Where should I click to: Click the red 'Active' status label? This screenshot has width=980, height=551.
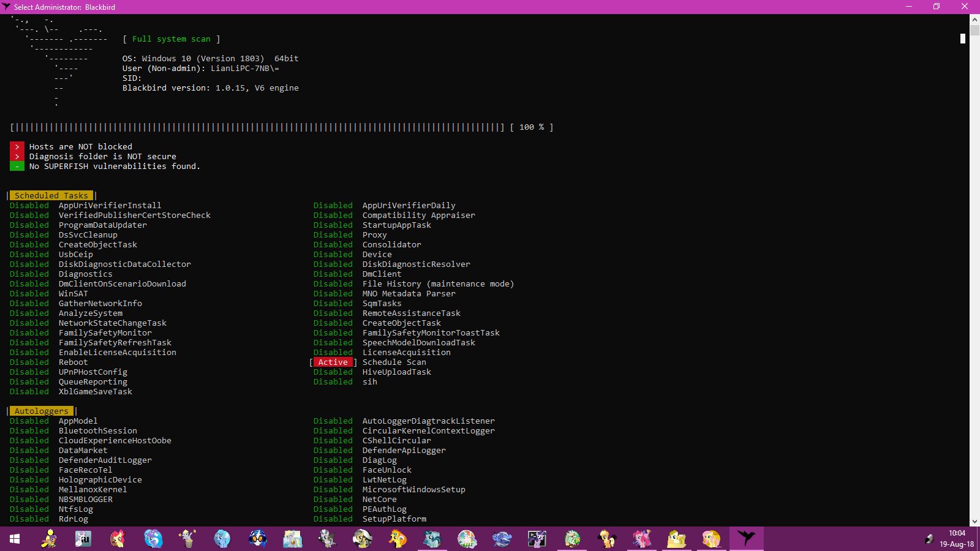333,362
